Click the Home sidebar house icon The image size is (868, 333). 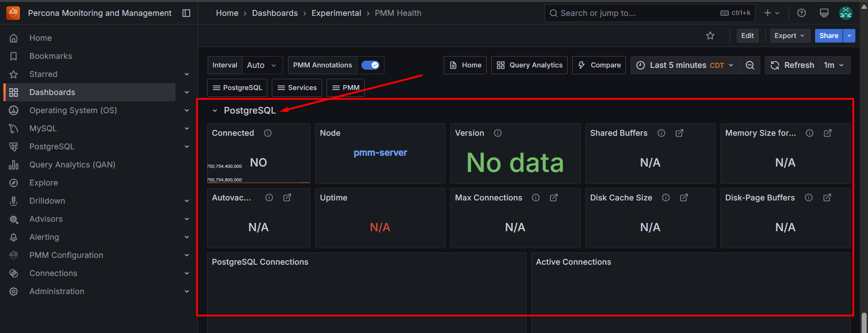pos(14,38)
